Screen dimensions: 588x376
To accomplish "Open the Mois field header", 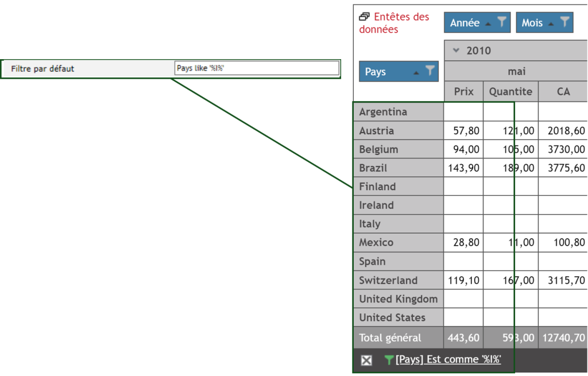I will pos(532,23).
